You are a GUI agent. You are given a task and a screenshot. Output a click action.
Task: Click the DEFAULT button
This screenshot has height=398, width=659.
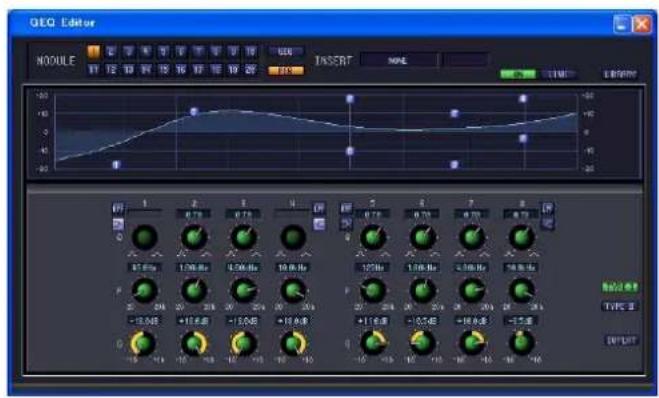[621, 340]
